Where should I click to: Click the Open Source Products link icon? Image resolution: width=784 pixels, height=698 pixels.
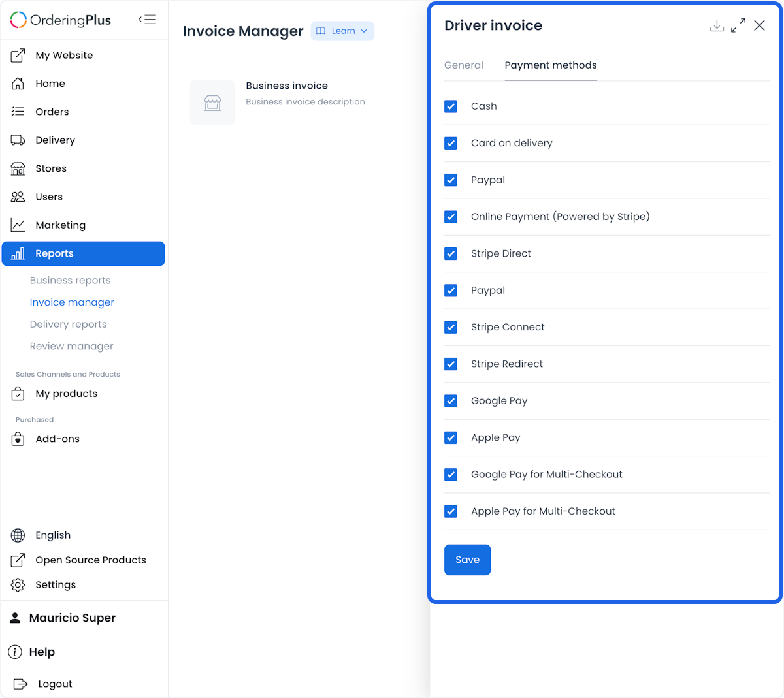click(x=18, y=560)
